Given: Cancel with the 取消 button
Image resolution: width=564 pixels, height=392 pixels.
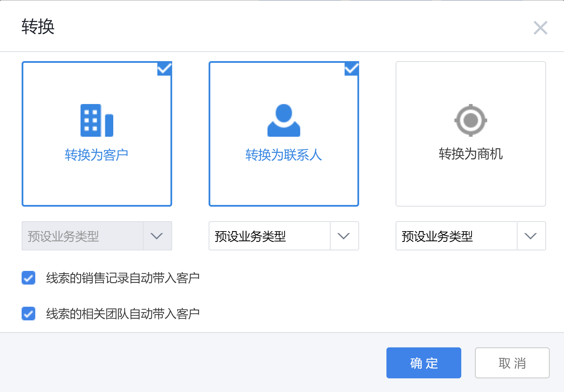Looking at the screenshot, I should click(x=512, y=363).
